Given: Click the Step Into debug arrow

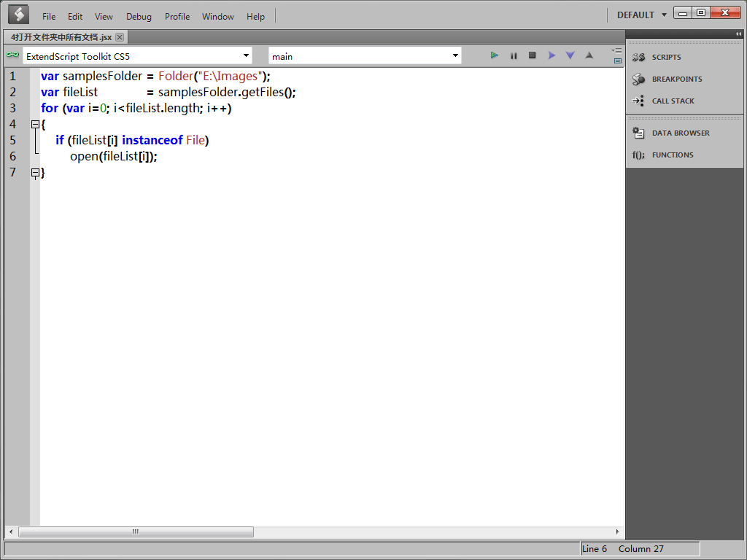Looking at the screenshot, I should (x=570, y=55).
